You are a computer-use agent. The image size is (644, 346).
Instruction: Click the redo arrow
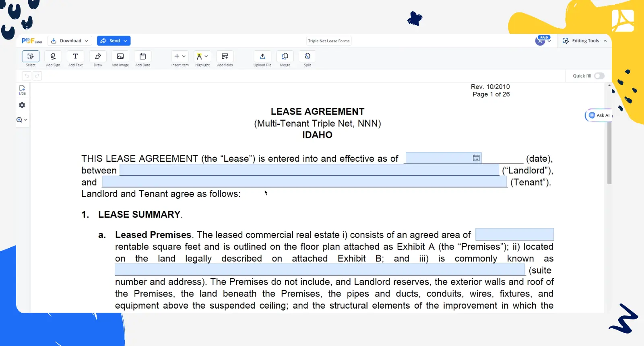pyautogui.click(x=37, y=76)
